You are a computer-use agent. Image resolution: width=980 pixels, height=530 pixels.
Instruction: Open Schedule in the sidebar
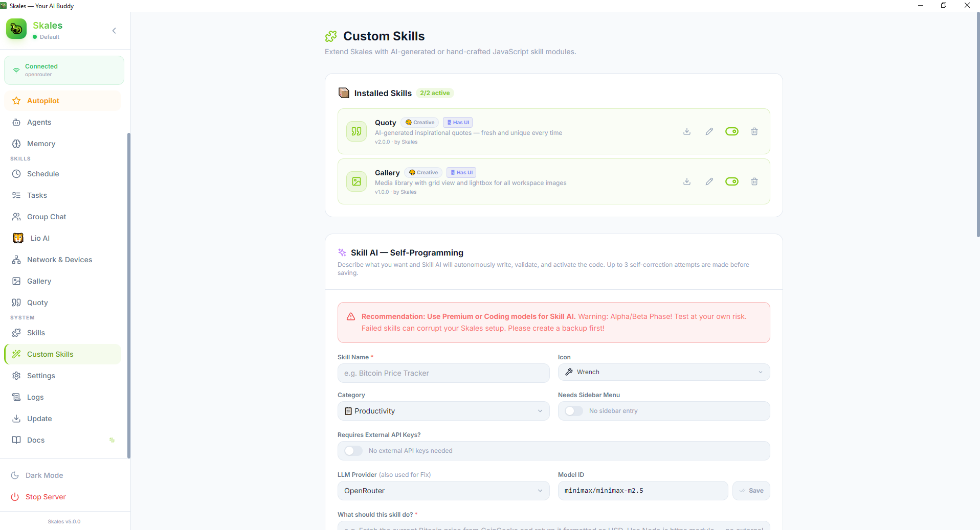pos(63,174)
